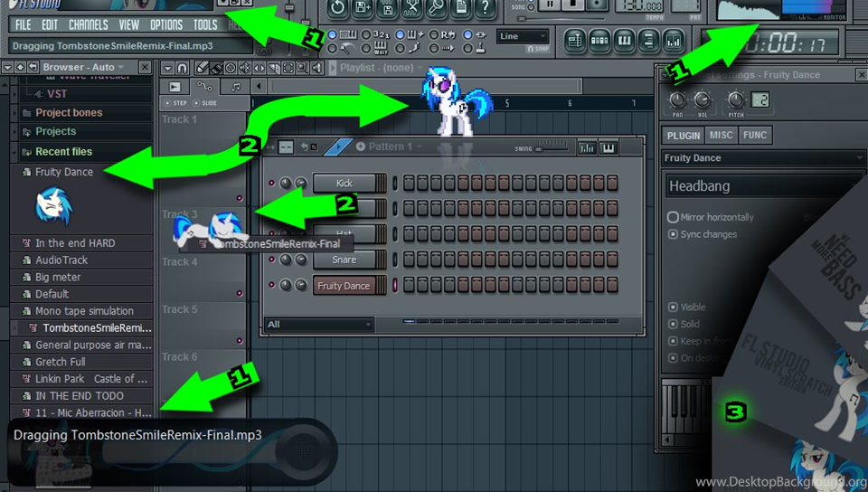Toggle the Kick channel mute LED

[272, 183]
